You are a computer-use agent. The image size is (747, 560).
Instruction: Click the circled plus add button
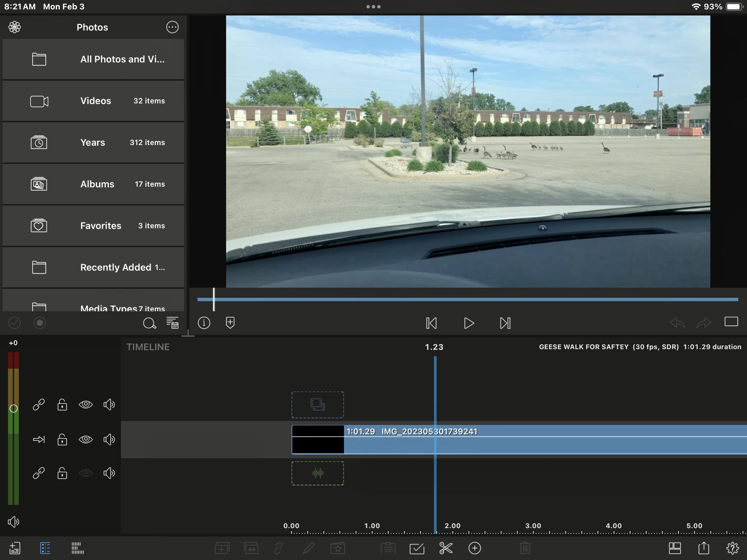tap(475, 548)
